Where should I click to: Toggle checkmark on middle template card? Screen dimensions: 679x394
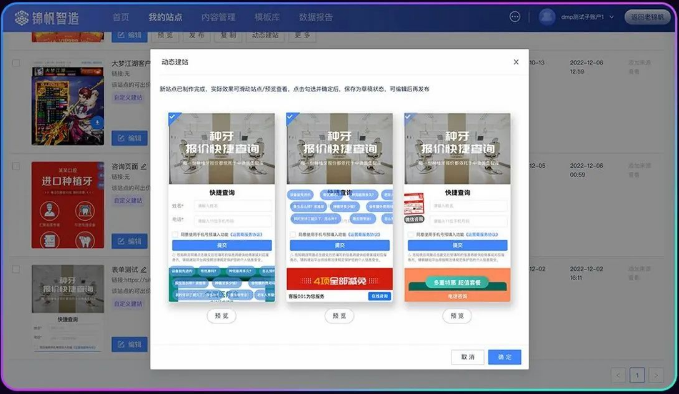tap(291, 117)
